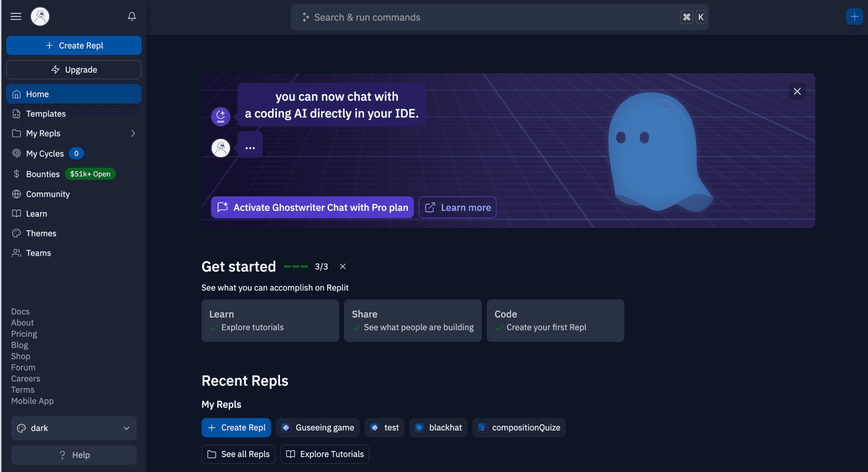Open the Pricing link
The height and width of the screenshot is (472, 868).
[x=24, y=334]
